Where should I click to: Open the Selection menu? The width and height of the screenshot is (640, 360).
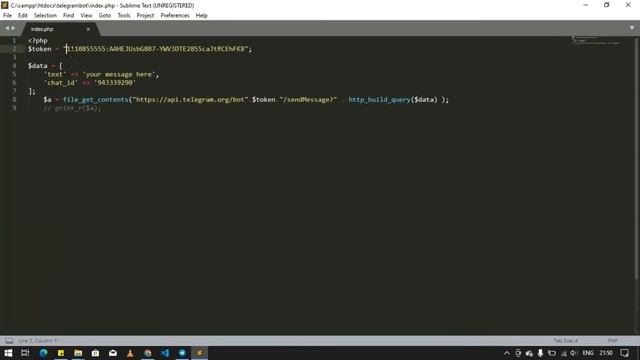(45, 16)
